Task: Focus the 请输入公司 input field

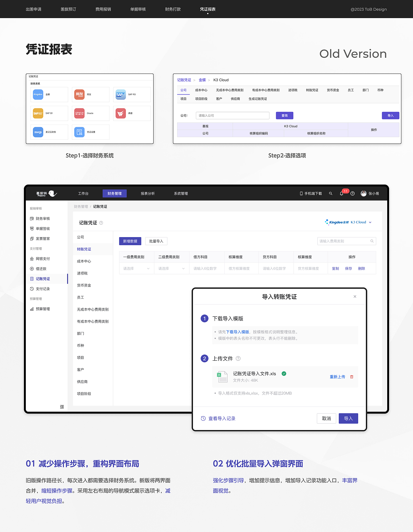Action: pos(233,115)
